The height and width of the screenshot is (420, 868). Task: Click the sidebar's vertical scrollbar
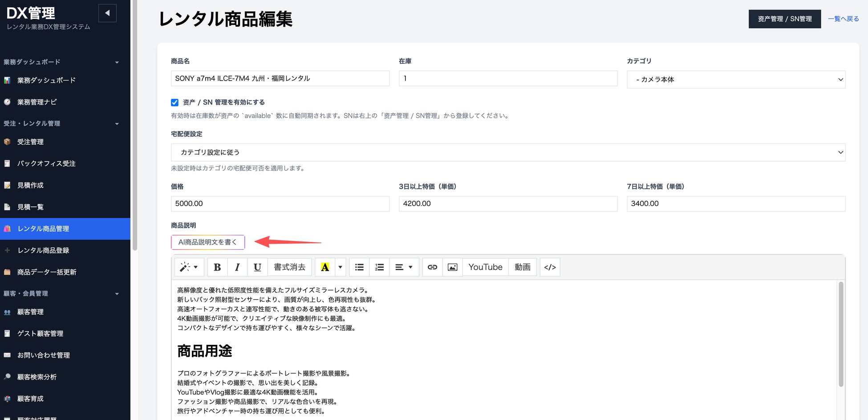coord(134,125)
